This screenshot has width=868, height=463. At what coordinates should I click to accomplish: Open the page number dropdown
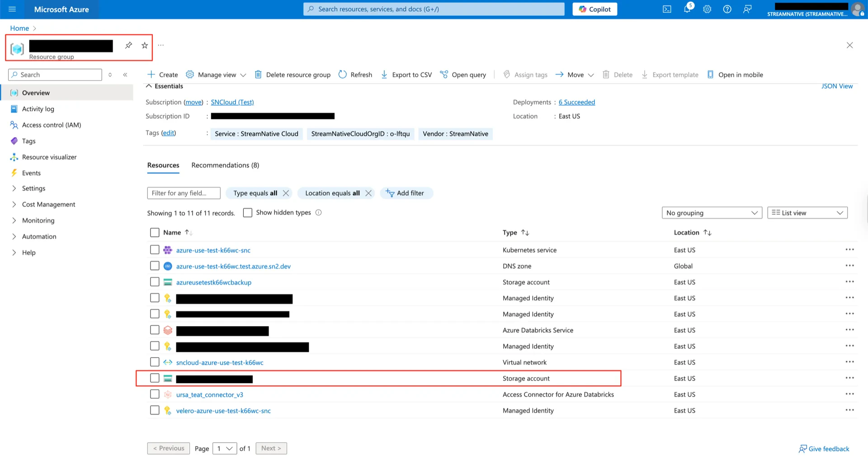coord(225,448)
